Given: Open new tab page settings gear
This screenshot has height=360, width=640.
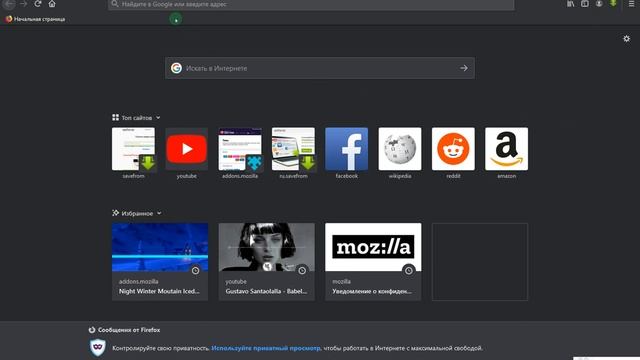Looking at the screenshot, I should coord(627,39).
